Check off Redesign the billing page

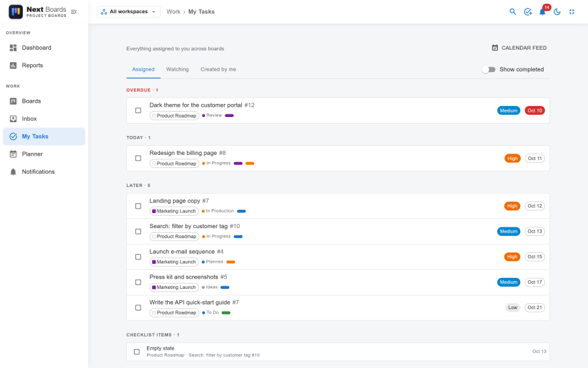click(138, 158)
